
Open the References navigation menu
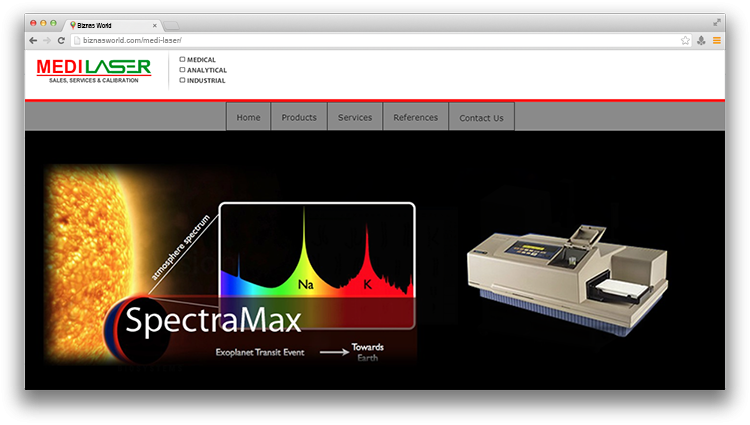click(x=415, y=117)
